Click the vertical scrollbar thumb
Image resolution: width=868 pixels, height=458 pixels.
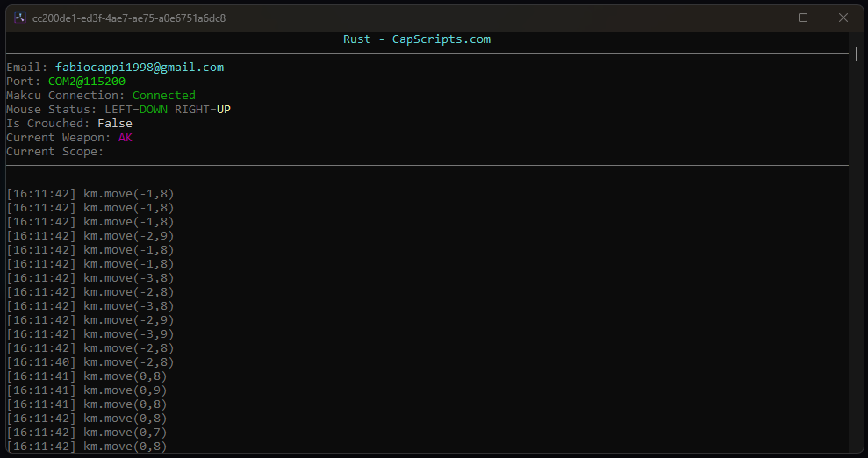pos(857,54)
